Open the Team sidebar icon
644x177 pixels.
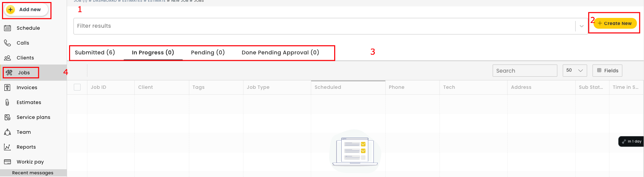[7, 132]
